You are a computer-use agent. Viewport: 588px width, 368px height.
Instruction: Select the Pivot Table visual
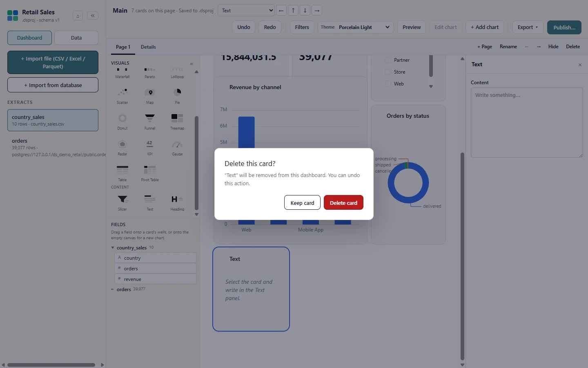click(x=150, y=173)
